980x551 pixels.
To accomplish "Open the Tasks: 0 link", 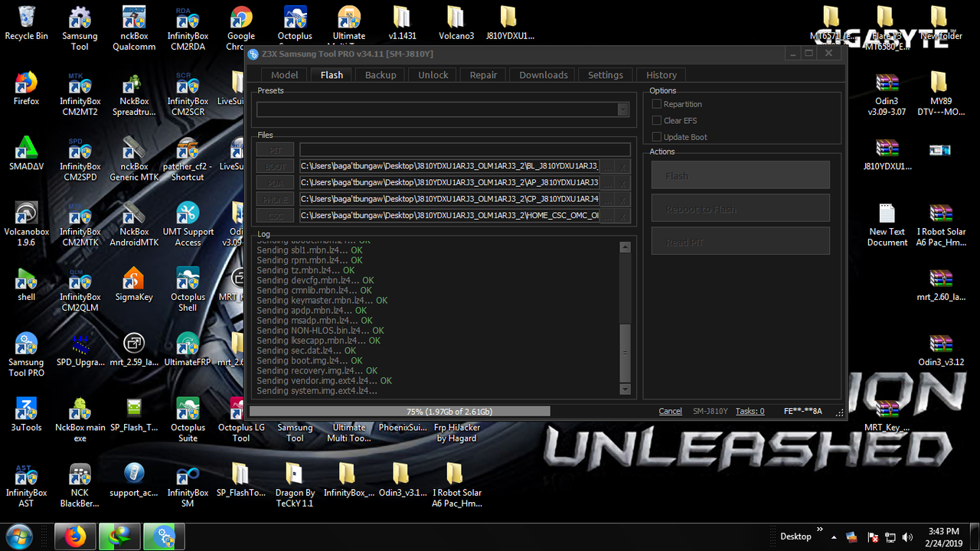I will point(750,412).
